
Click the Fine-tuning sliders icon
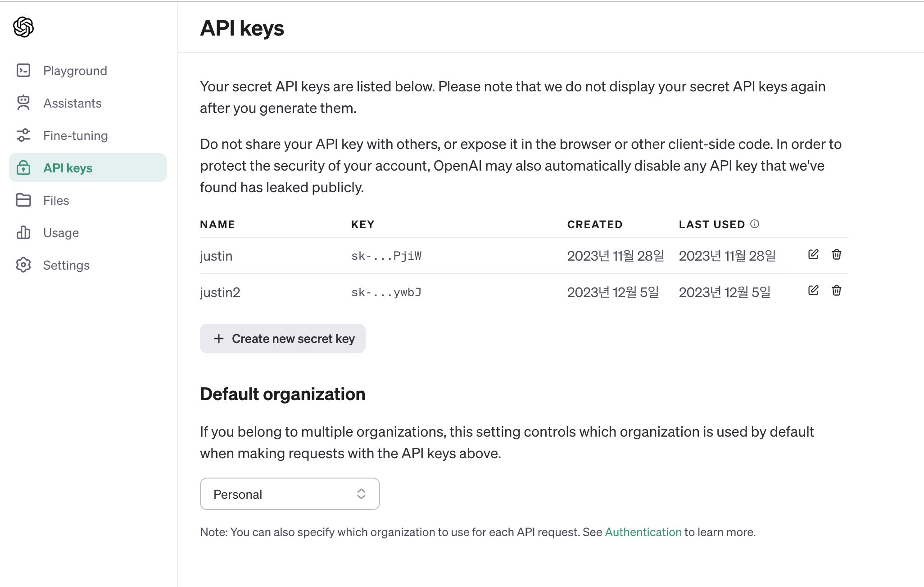pyautogui.click(x=23, y=135)
